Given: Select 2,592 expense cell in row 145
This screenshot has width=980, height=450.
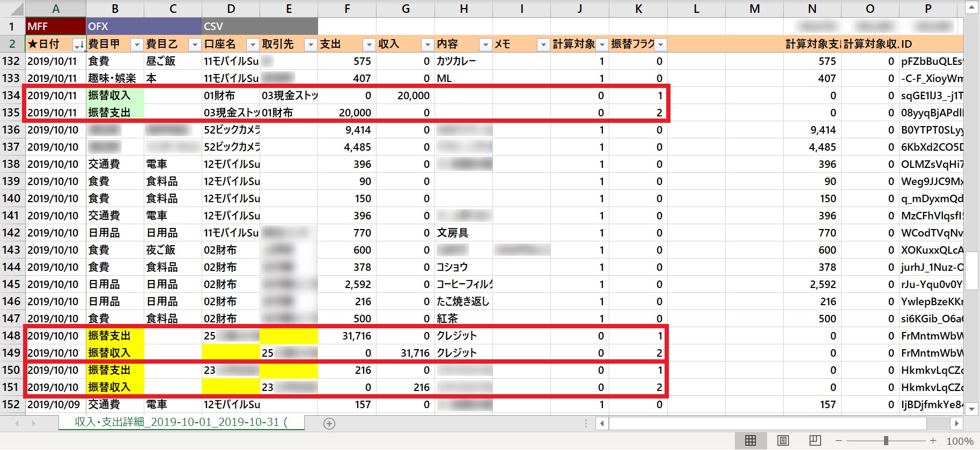Looking at the screenshot, I should [x=347, y=284].
